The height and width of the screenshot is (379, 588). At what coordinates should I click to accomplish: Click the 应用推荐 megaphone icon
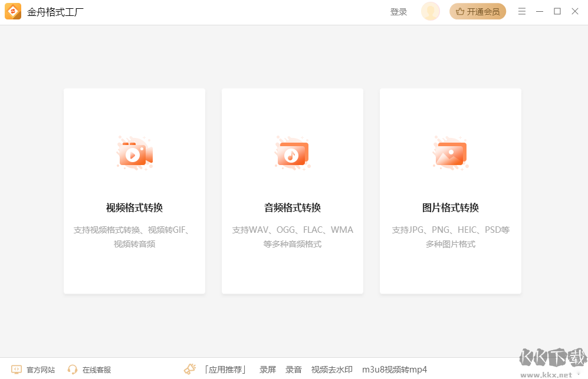[189, 368]
